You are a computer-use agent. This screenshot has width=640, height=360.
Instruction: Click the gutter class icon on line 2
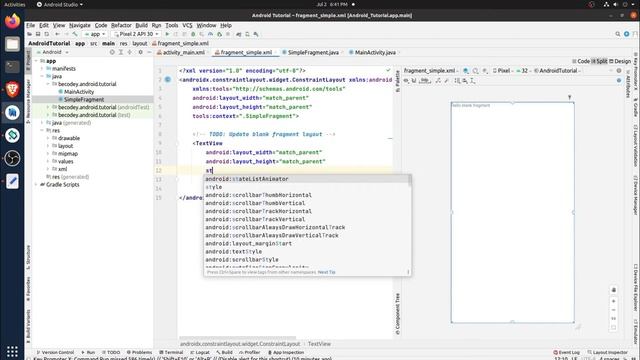(168, 80)
